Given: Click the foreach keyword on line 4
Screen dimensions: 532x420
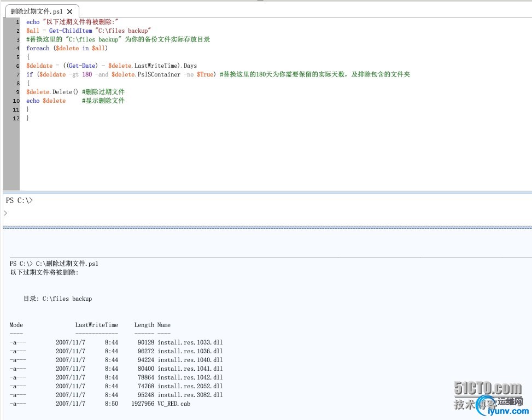Looking at the screenshot, I should pyautogui.click(x=38, y=48).
